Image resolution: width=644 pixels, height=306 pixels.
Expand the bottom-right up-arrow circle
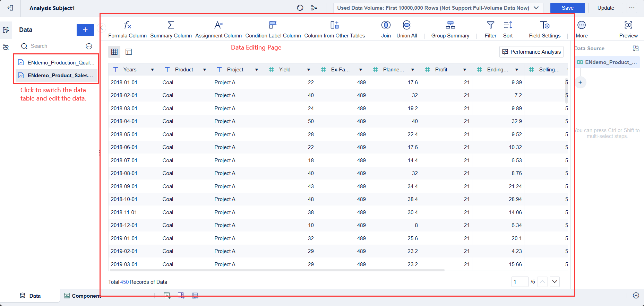[x=636, y=296]
